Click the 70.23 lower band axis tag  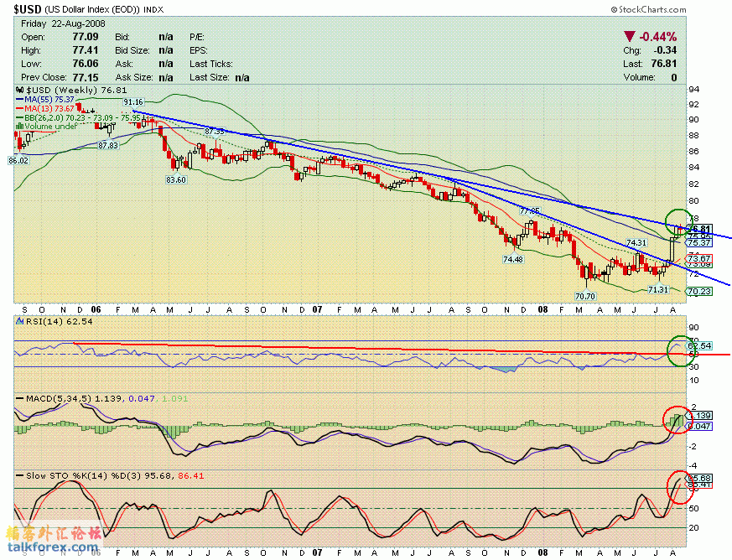698,292
